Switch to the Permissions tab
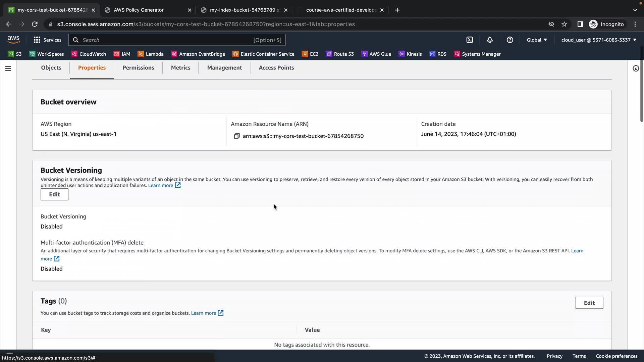This screenshot has height=362, width=644. click(x=138, y=68)
